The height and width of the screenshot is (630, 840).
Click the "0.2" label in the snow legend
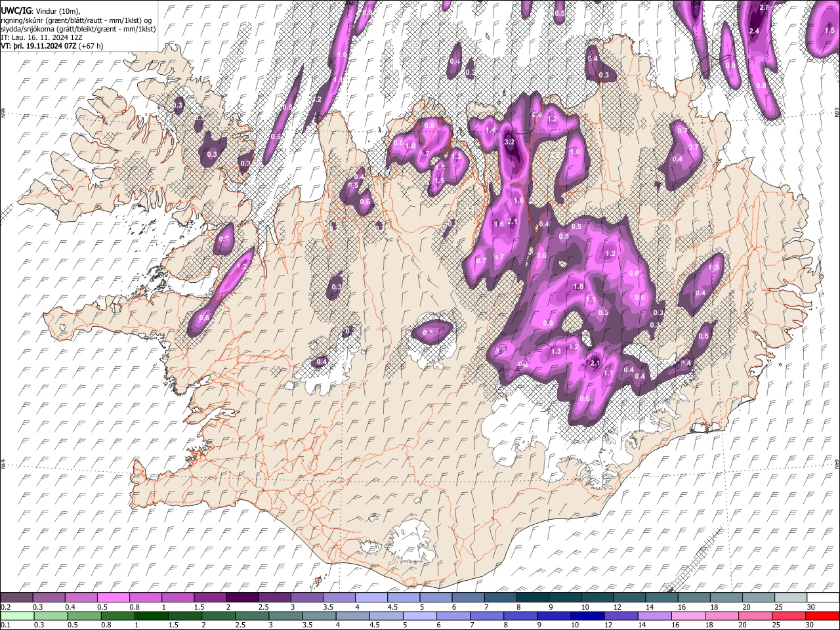pyautogui.click(x=5, y=606)
